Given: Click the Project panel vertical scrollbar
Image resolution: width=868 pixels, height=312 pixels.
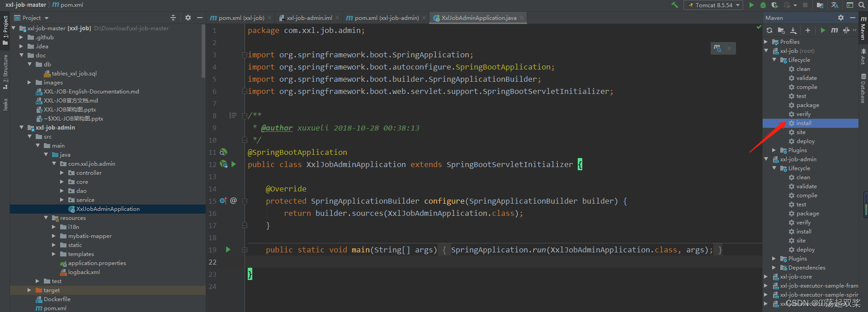Looking at the screenshot, I should tap(203, 52).
